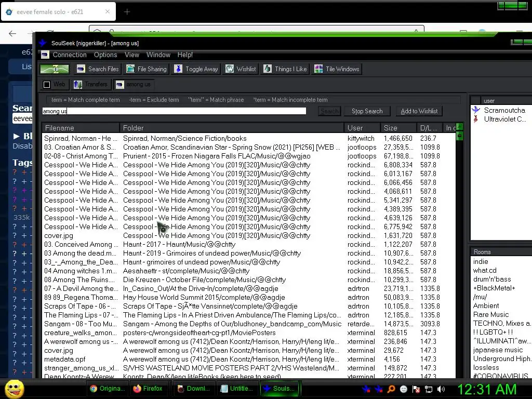Select the Ambient room
The height and width of the screenshot is (399, 532).
[486, 305]
